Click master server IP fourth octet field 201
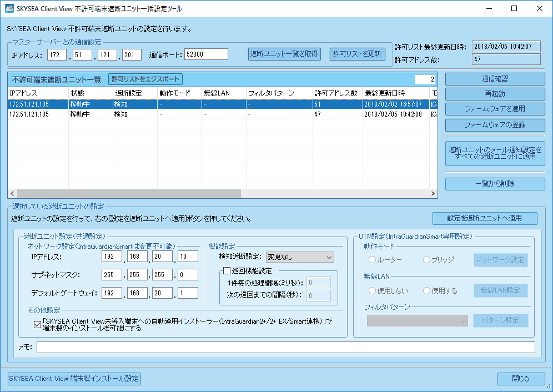553x392 pixels. coord(132,54)
